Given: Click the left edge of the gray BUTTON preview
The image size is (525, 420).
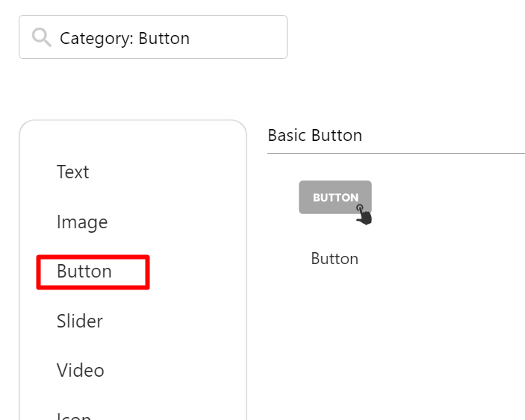Looking at the screenshot, I should (x=302, y=197).
